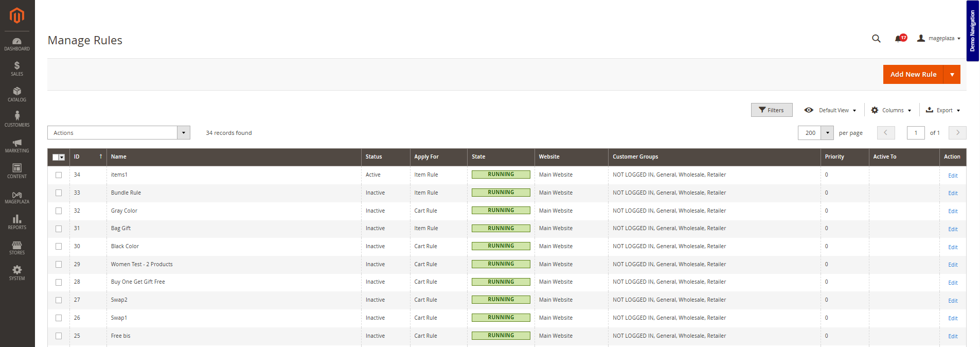This screenshot has width=980, height=347.
Task: Click the search magnifier icon
Action: 876,39
